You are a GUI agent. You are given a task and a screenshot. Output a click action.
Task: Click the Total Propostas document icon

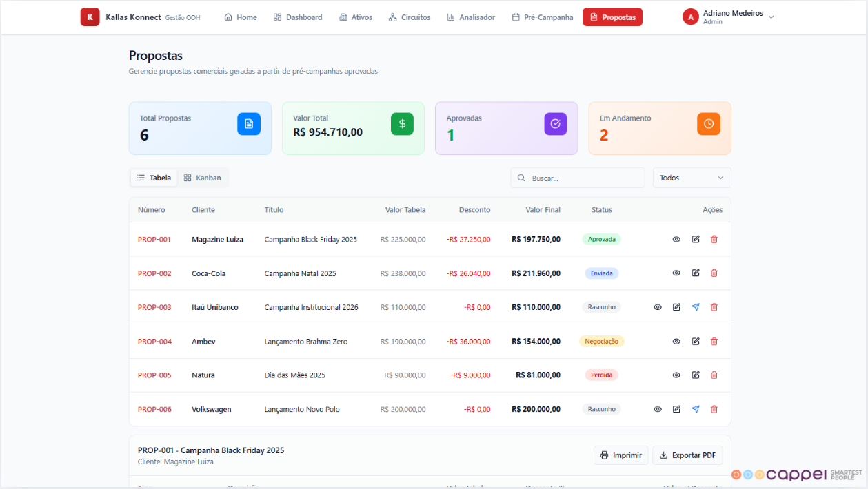(x=249, y=124)
